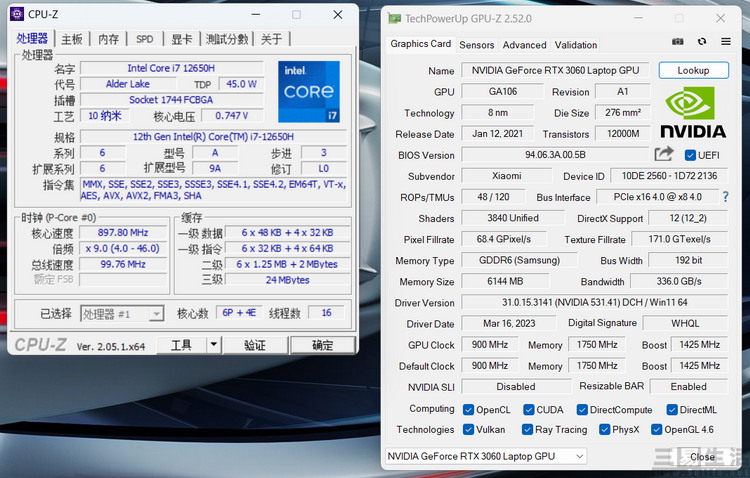Click the Lookup button

click(x=694, y=70)
